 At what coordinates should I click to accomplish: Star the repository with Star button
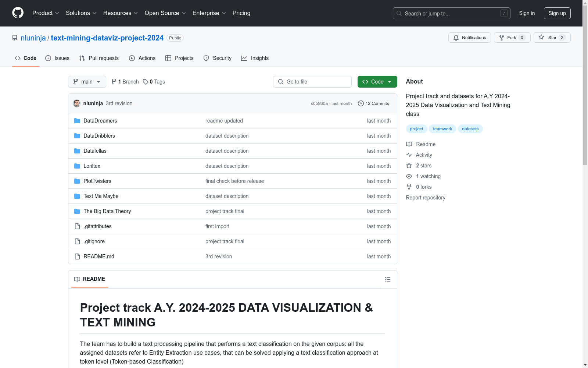(552, 38)
